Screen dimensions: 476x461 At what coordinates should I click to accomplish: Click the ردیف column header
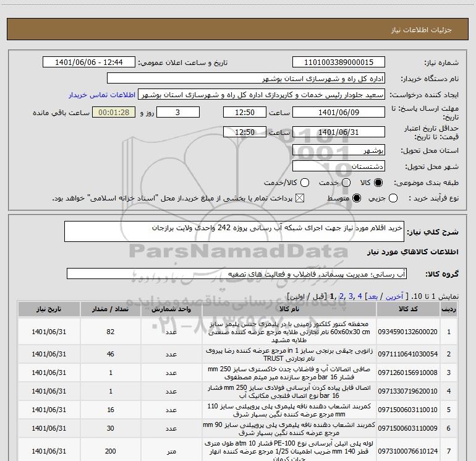click(x=449, y=309)
